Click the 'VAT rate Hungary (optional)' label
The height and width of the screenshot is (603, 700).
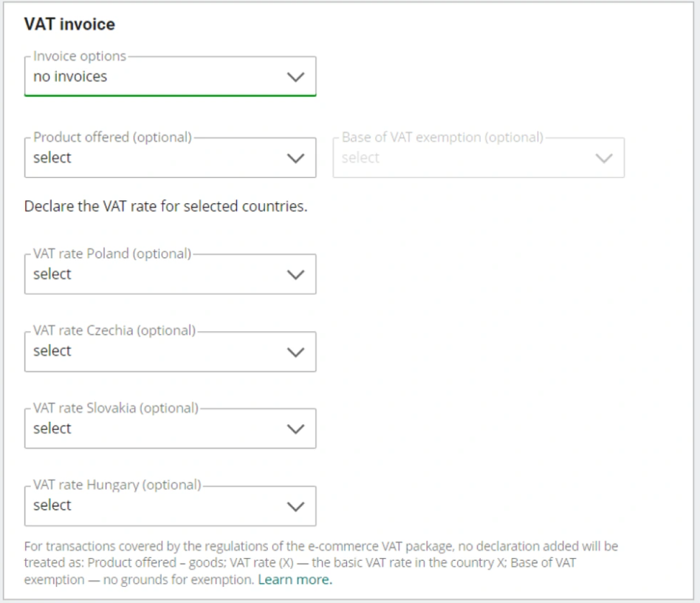point(117,485)
